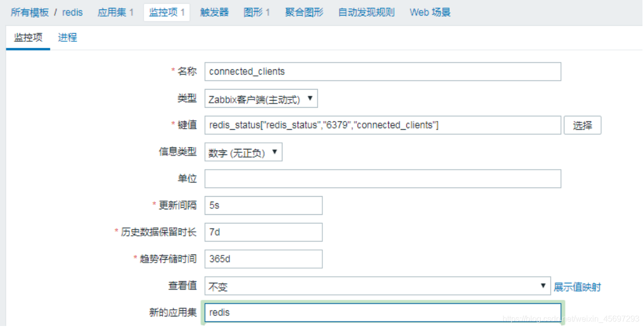Viewport: 644px width, 328px height.
Task: Click the 趋势存储时间 field showing 365d
Action: point(263,259)
